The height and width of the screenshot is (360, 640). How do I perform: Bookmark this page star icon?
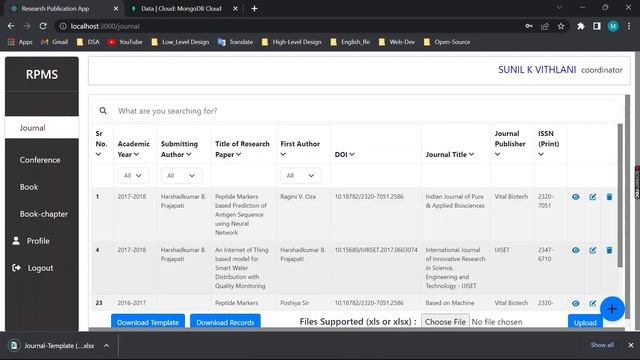pos(561,26)
